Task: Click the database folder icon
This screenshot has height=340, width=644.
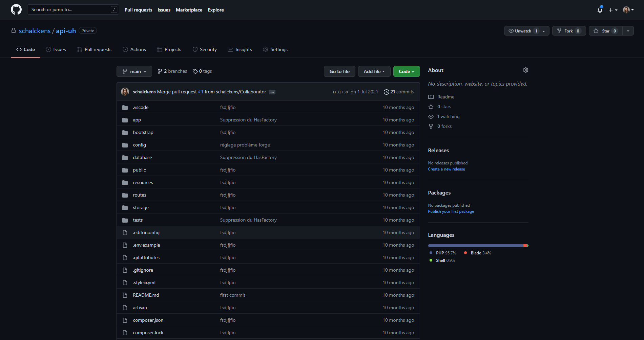Action: pyautogui.click(x=125, y=158)
